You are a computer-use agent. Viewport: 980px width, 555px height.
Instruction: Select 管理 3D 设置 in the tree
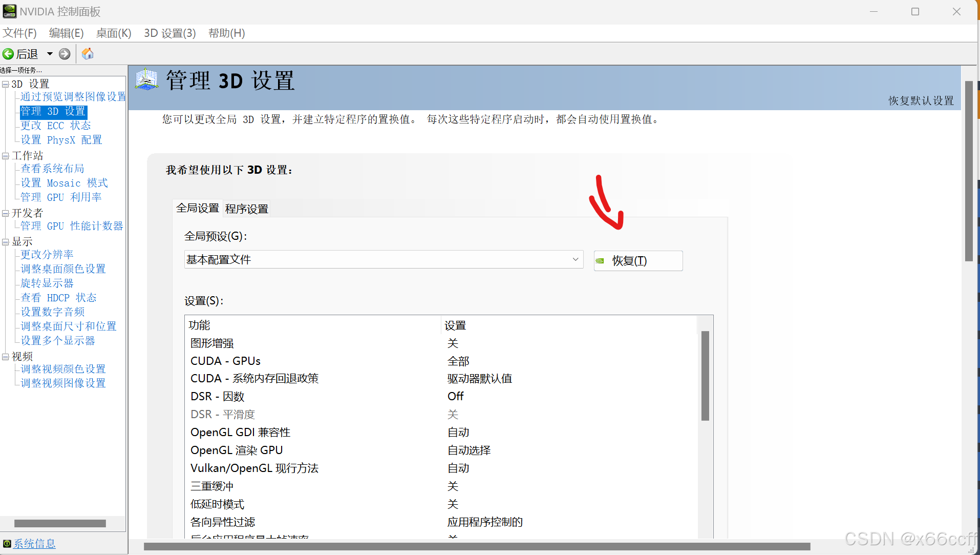[53, 111]
